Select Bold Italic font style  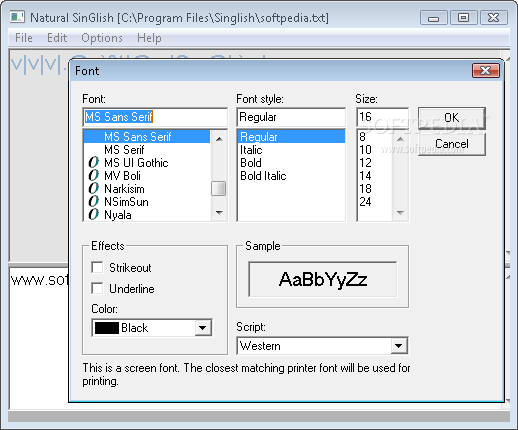pyautogui.click(x=291, y=176)
